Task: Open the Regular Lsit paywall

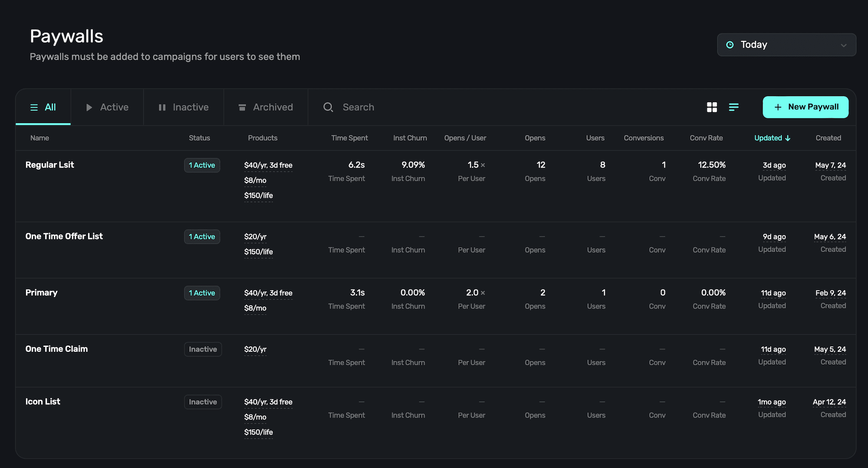Action: [49, 165]
